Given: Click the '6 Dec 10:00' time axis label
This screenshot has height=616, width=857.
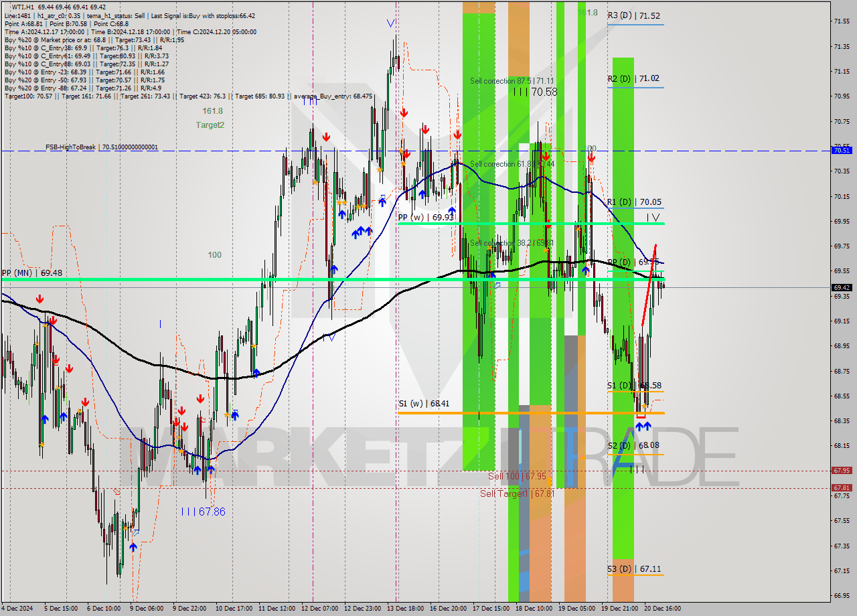Looking at the screenshot, I should (x=104, y=609).
